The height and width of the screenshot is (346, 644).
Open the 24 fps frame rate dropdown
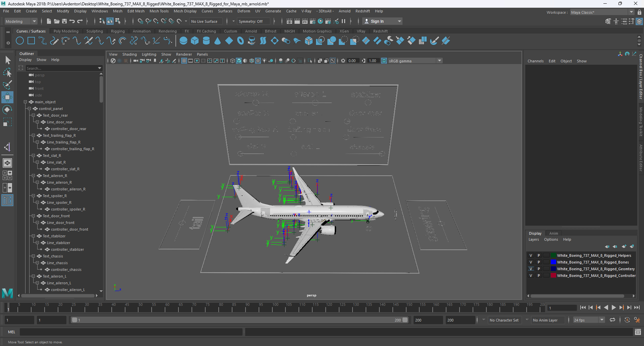[x=589, y=320]
